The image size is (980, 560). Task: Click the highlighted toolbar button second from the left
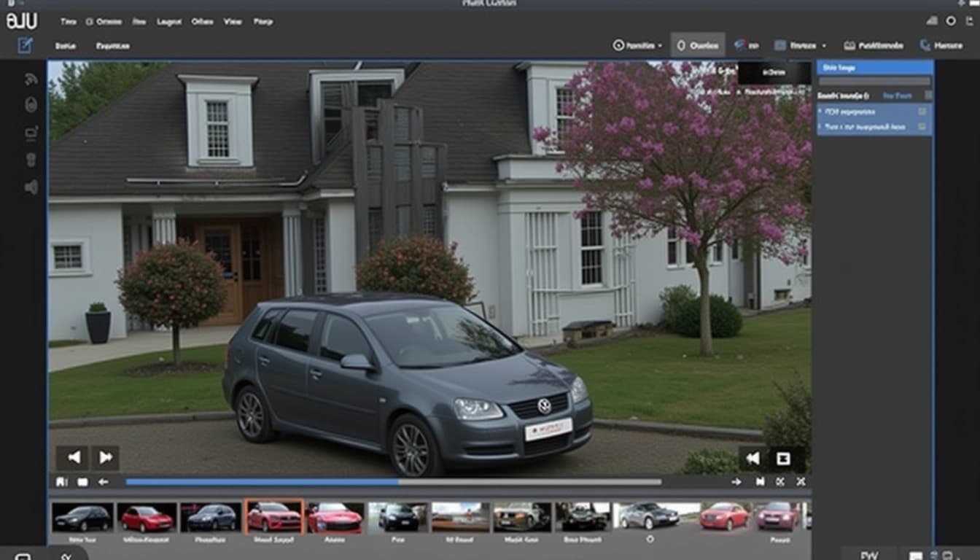696,44
